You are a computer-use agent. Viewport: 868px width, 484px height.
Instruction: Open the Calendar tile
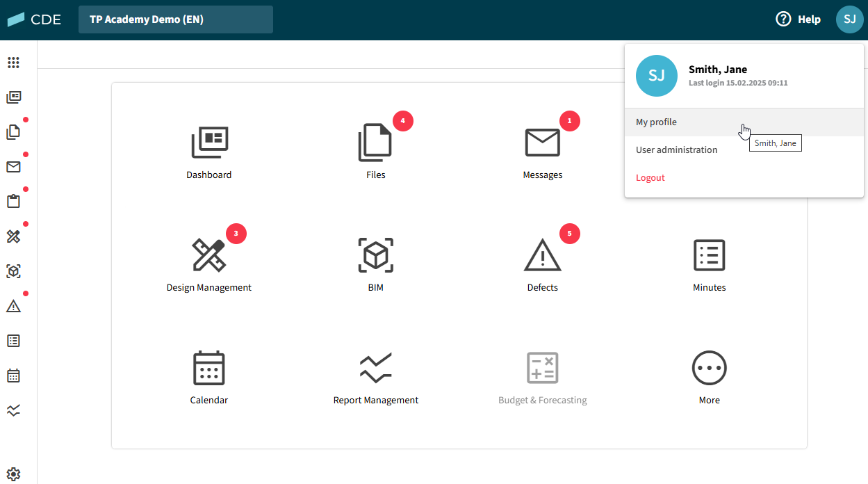pos(209,368)
